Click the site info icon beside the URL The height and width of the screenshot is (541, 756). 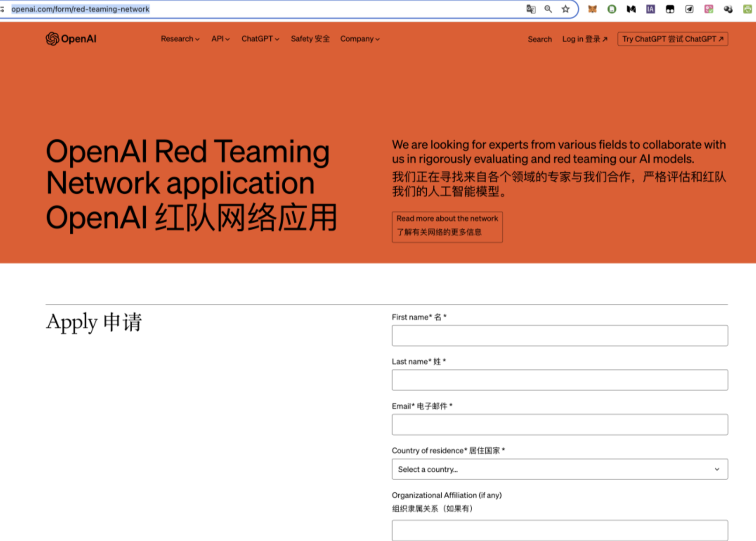click(2, 9)
